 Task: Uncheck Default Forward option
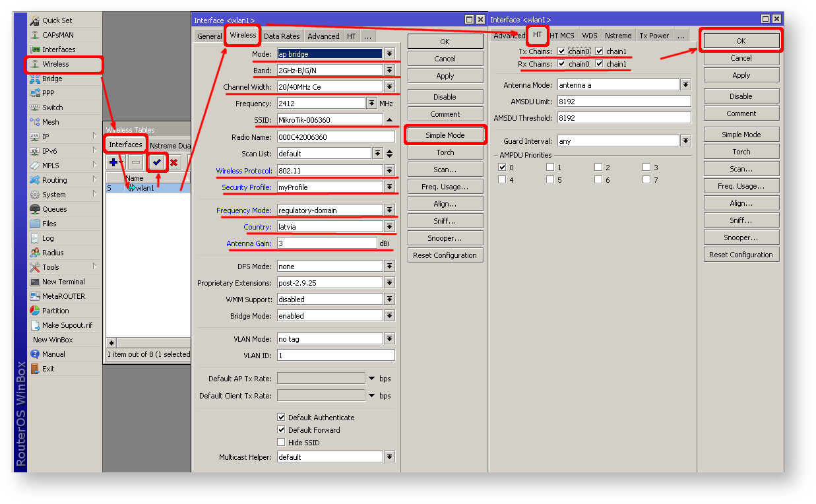coord(282,430)
